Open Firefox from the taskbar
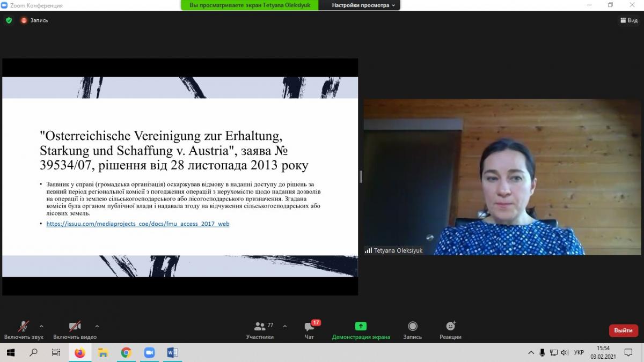Image resolution: width=644 pixels, height=362 pixels. pyautogui.click(x=80, y=352)
